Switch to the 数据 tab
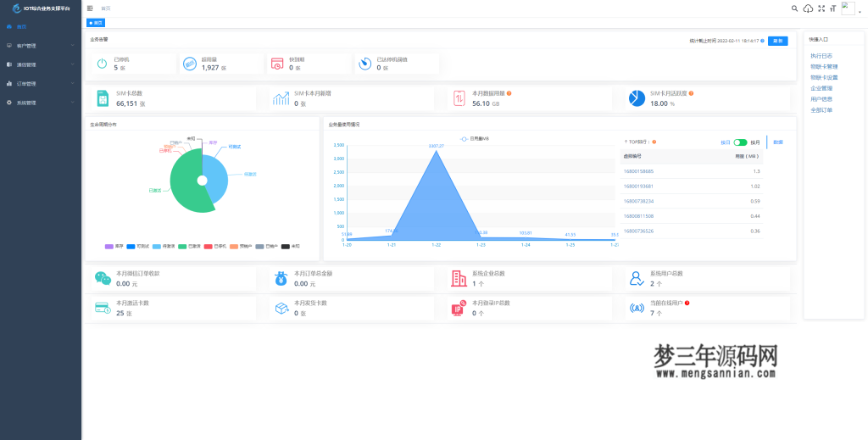The height and width of the screenshot is (440, 868). coord(778,142)
